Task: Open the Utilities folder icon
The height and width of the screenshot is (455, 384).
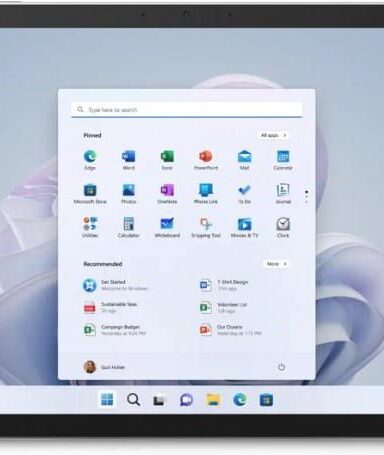Action: tap(90, 227)
